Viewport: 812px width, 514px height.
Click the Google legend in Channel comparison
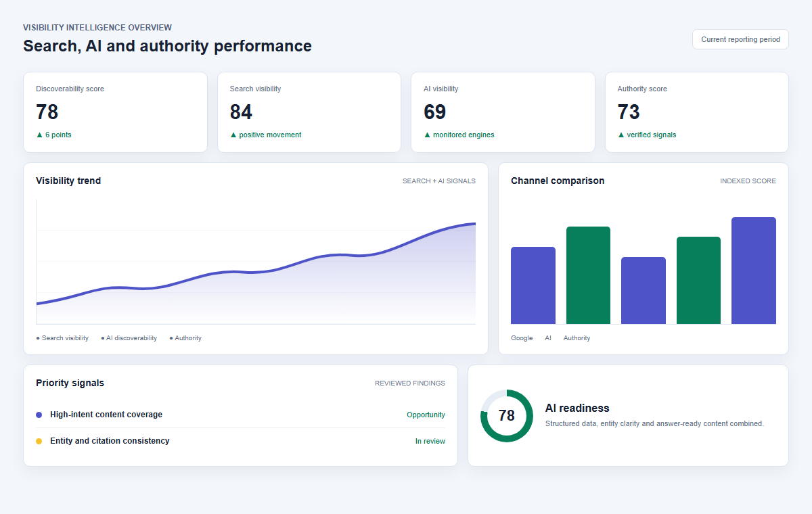522,338
